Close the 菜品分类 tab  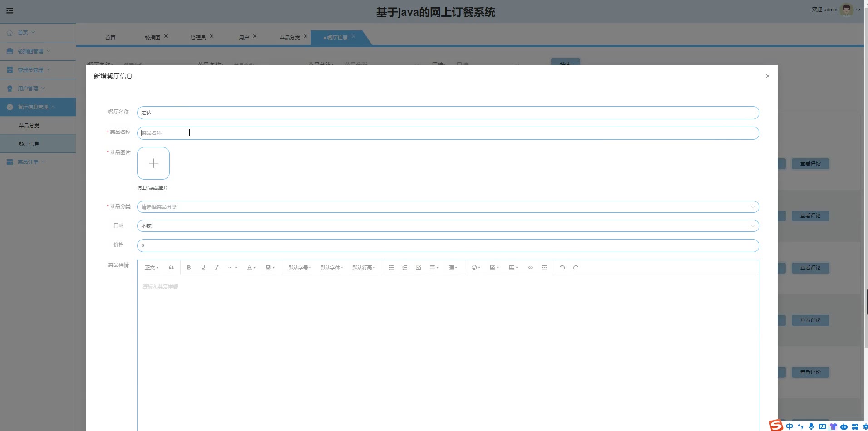point(306,36)
